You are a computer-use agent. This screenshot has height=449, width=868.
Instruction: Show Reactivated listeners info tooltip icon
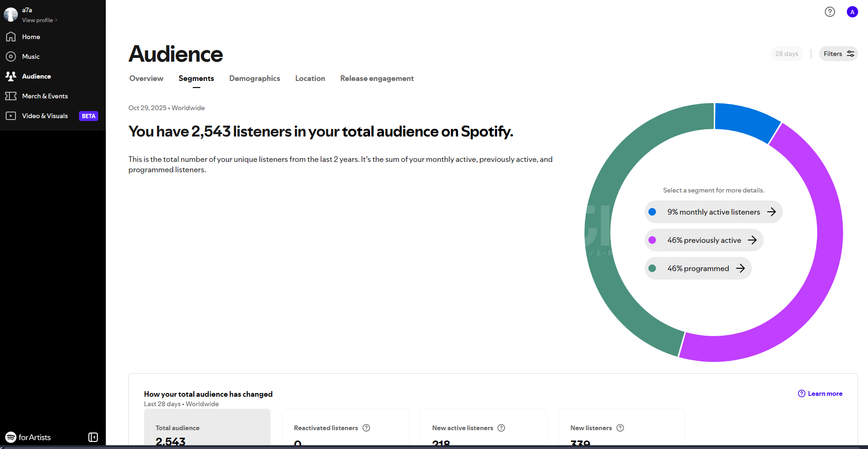[366, 428]
